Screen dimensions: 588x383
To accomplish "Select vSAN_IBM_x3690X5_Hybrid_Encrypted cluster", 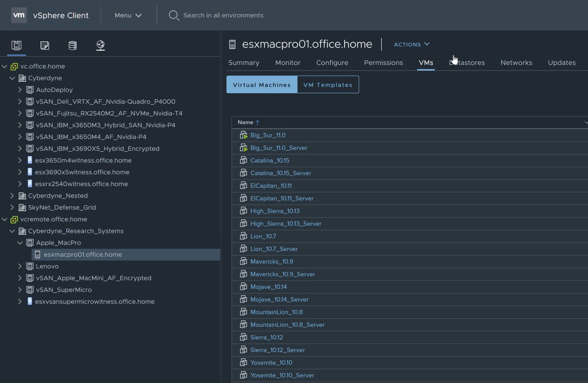I will [98, 149].
